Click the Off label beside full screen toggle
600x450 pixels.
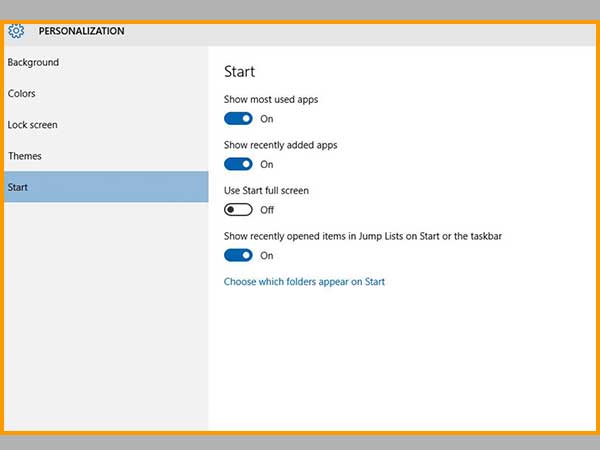tap(267, 210)
